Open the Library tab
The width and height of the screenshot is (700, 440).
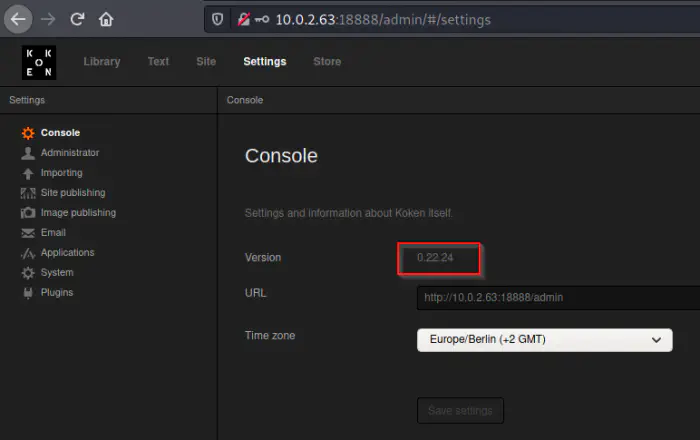(102, 62)
